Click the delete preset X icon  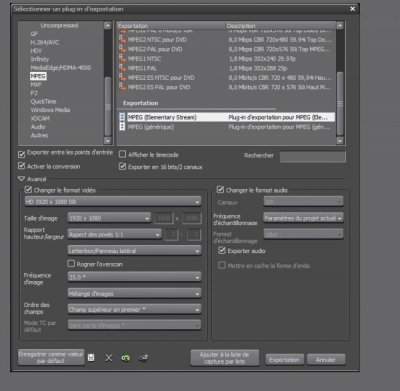click(x=109, y=358)
